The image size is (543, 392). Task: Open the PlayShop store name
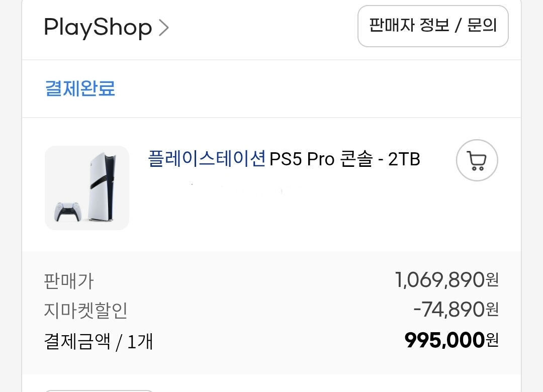pos(98,27)
